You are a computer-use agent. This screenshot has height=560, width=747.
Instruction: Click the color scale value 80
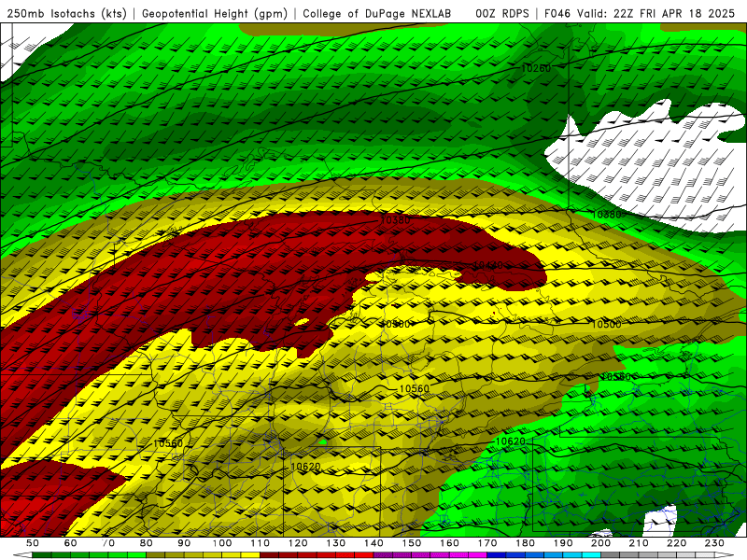coord(147,543)
